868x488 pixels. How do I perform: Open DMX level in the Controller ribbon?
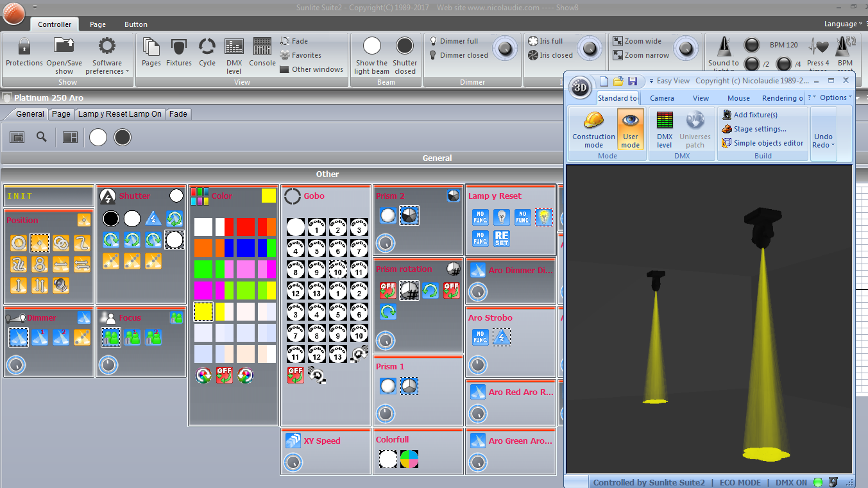(234, 47)
